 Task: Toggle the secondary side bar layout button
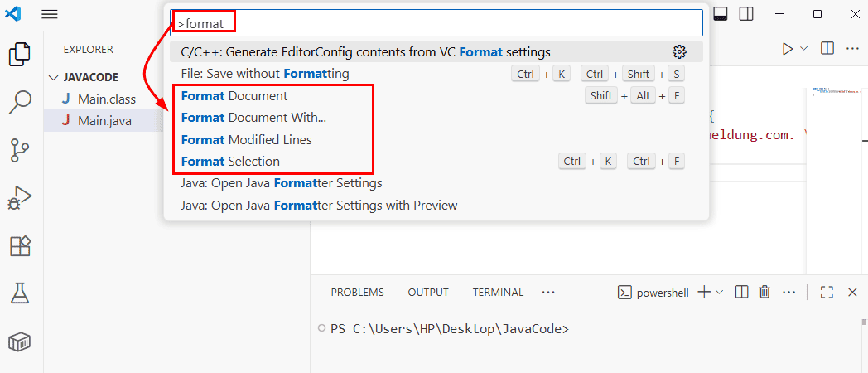tap(746, 13)
